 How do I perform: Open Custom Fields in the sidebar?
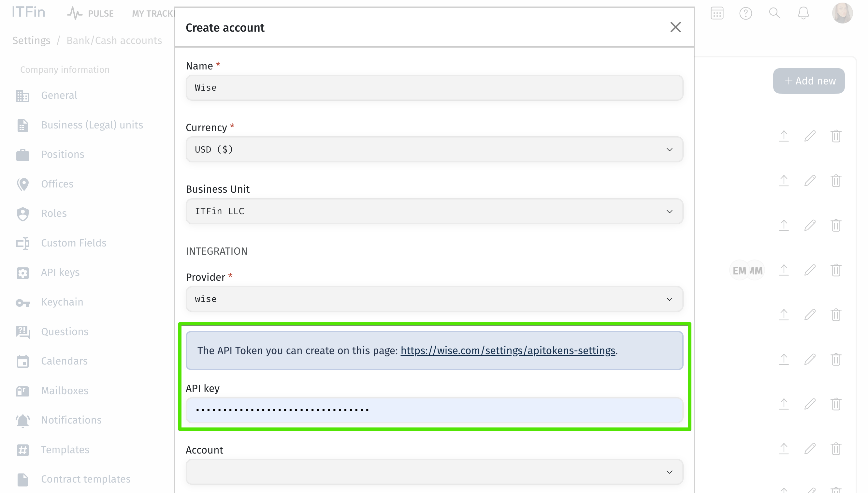coord(73,243)
